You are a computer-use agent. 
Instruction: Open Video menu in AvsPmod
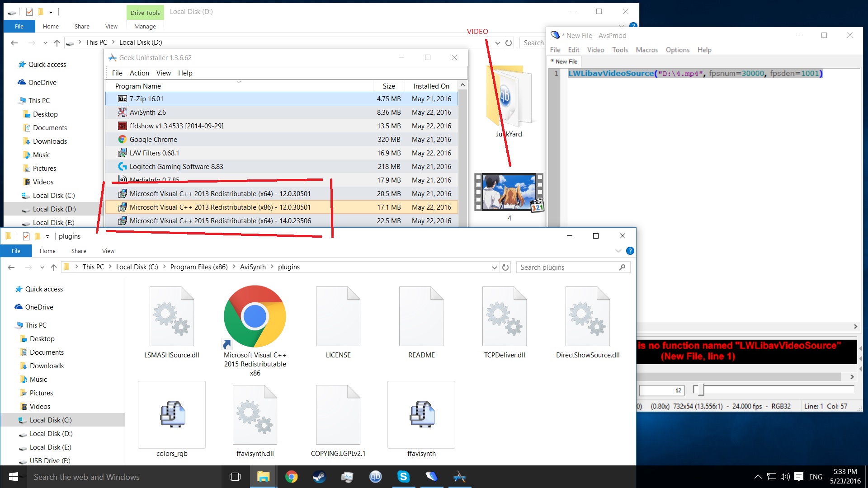click(x=595, y=50)
